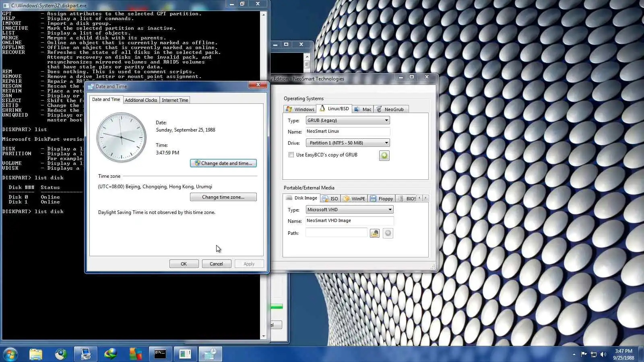
Task: Click the NeoSmart VHD Image name field
Action: pos(349,221)
